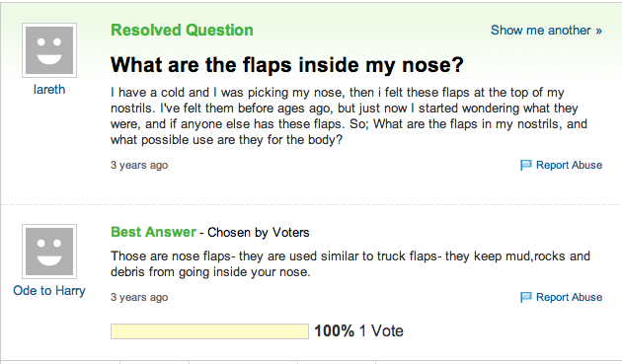Viewport: 622px width, 364px height.
Task: Click the '3 years ago' timestamp under the question
Action: pos(139,165)
